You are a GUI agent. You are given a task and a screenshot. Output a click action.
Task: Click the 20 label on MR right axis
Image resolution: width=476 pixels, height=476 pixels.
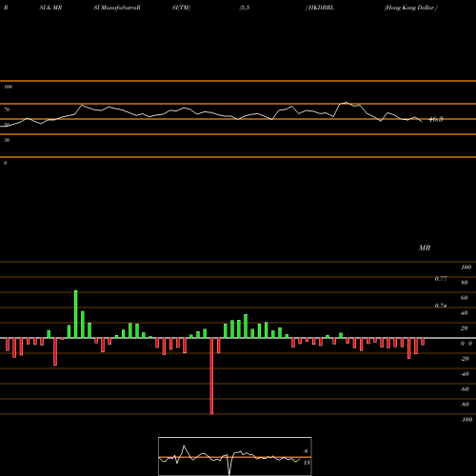click(x=465, y=328)
